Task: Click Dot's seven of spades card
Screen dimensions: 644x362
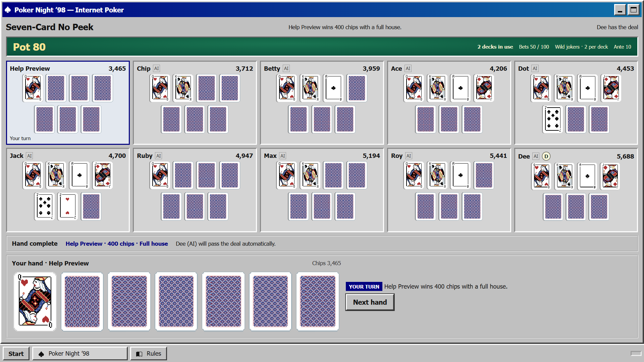Action: [x=553, y=119]
